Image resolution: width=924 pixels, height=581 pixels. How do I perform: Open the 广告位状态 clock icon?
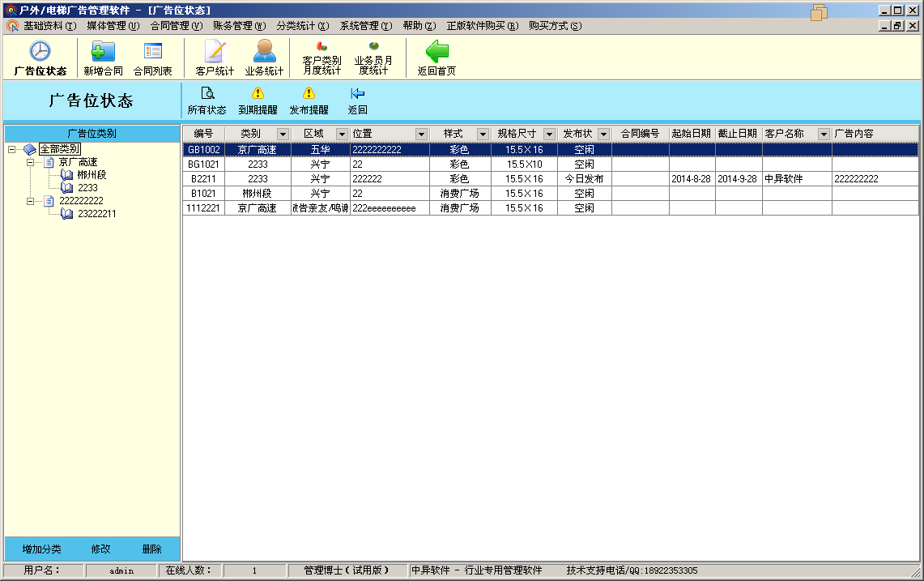click(x=40, y=52)
